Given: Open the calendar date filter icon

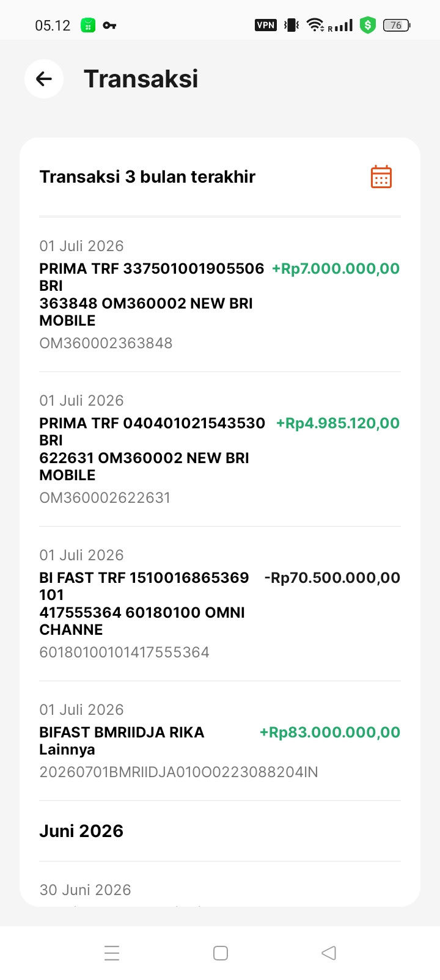Looking at the screenshot, I should click(381, 177).
